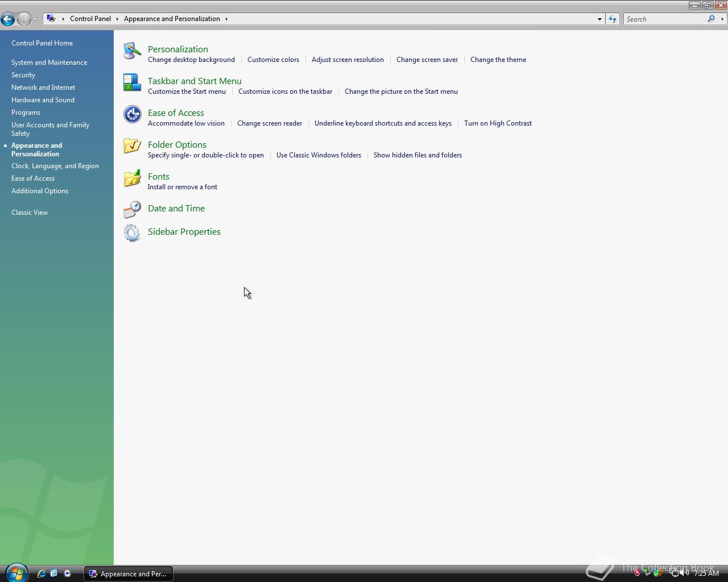Click the Date and Time clock icon

pyautogui.click(x=132, y=210)
